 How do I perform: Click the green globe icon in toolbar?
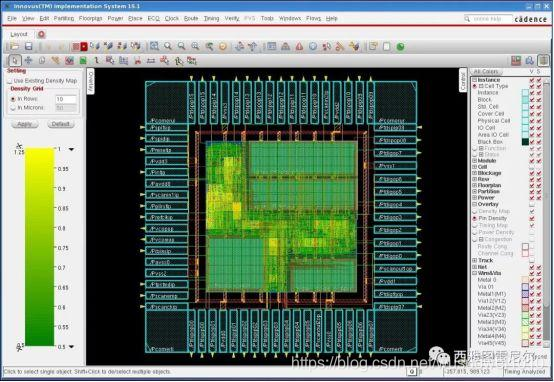click(400, 46)
